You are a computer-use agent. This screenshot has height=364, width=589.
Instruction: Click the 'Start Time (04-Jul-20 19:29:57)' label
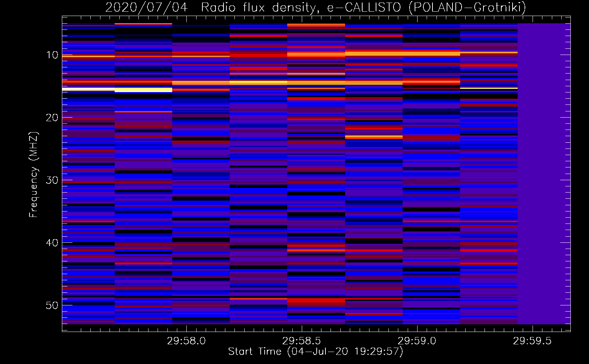point(316,352)
